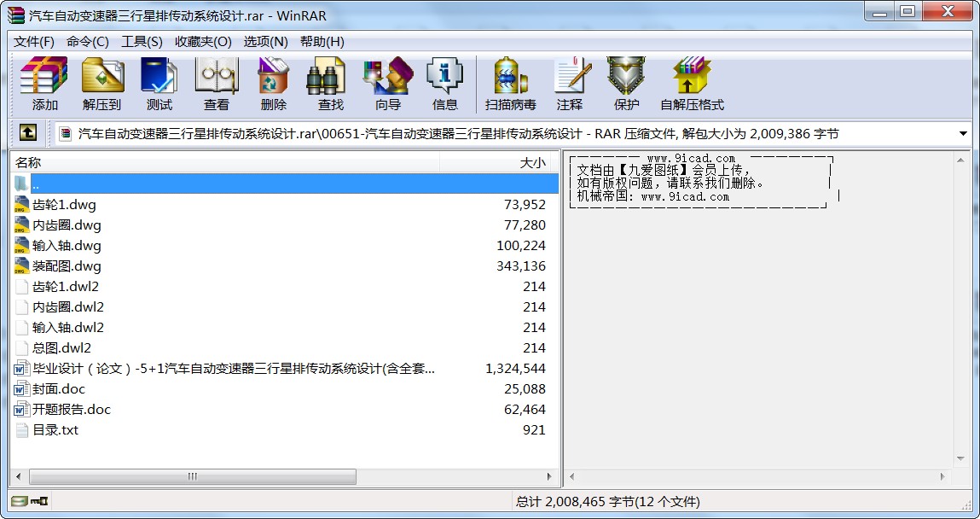Image resolution: width=980 pixels, height=519 pixels.
Task: Go up one folder level button
Action: 28,133
